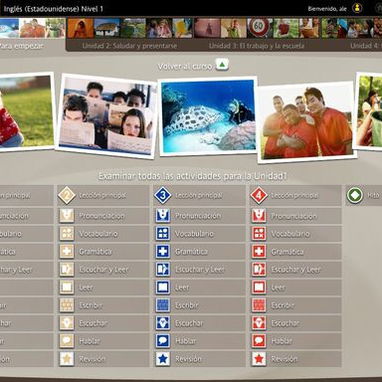
Task: Open Lesson 4 Revisión red star icon
Action: coord(259,359)
